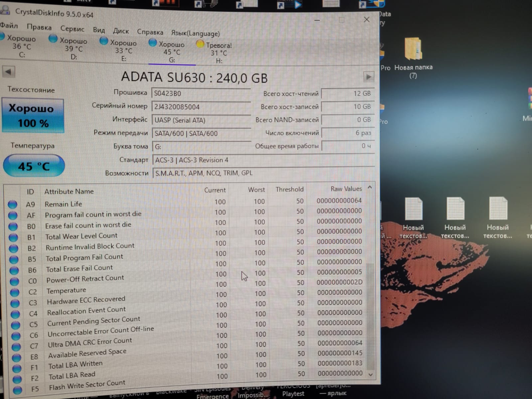Click the Raw Values column header
This screenshot has width=532, height=399.
pyautogui.click(x=346, y=189)
